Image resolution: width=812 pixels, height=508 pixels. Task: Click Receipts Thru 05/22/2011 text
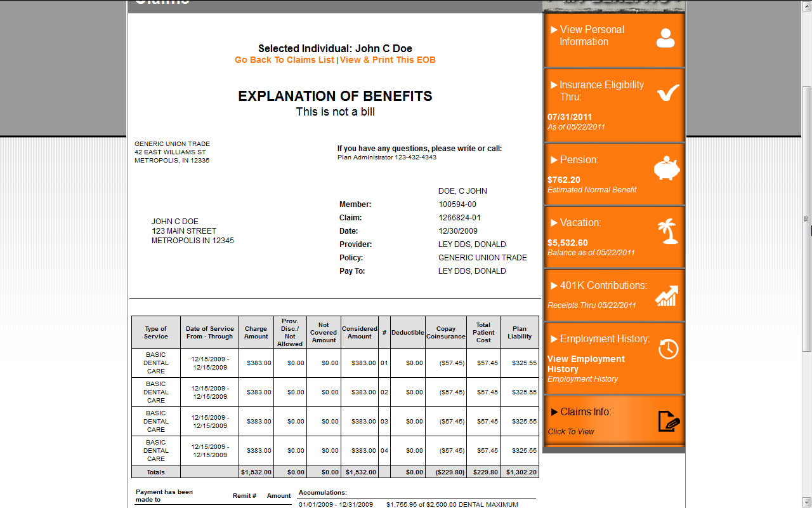(592, 305)
